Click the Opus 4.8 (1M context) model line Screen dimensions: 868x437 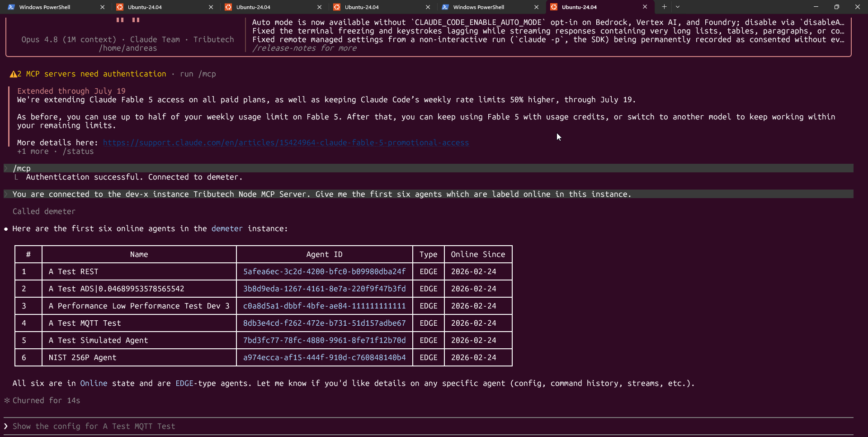tap(127, 39)
